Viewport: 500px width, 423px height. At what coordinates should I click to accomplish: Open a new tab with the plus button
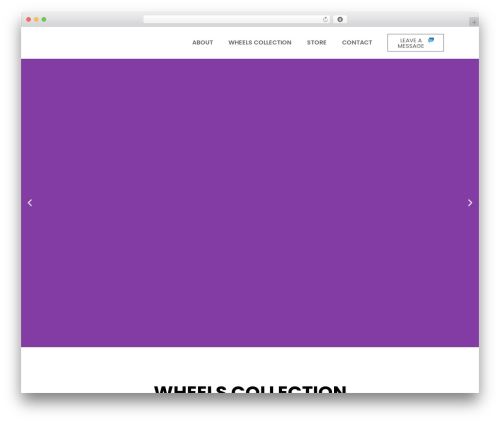pos(474,22)
